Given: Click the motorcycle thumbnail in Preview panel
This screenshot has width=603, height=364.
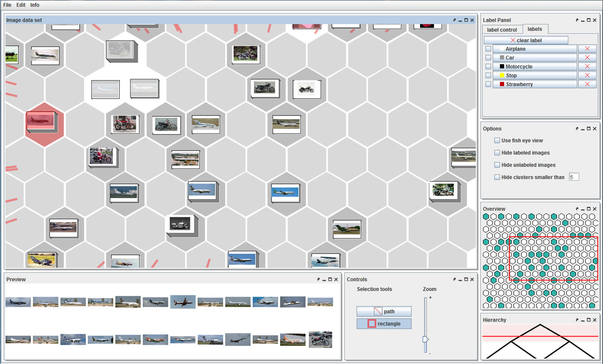Looking at the screenshot, I should (x=321, y=339).
